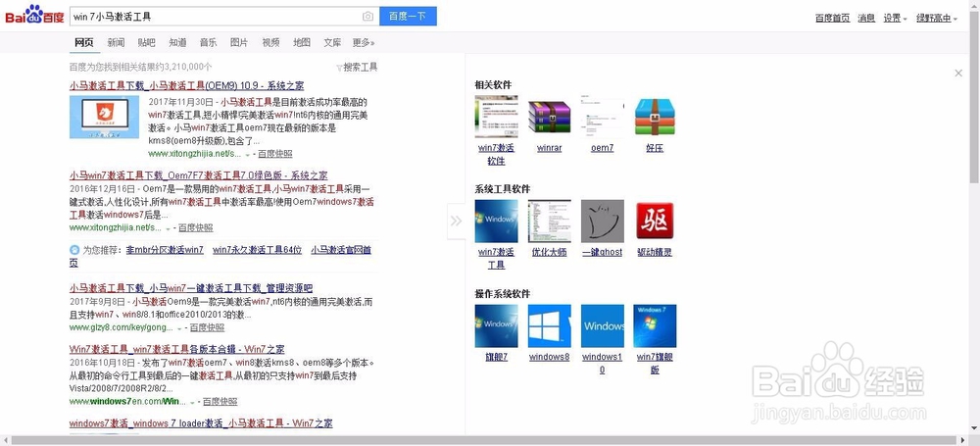Viewport: 980px width, 446px height.
Task: Open win7激活软件 software thumbnail
Action: pos(496,117)
